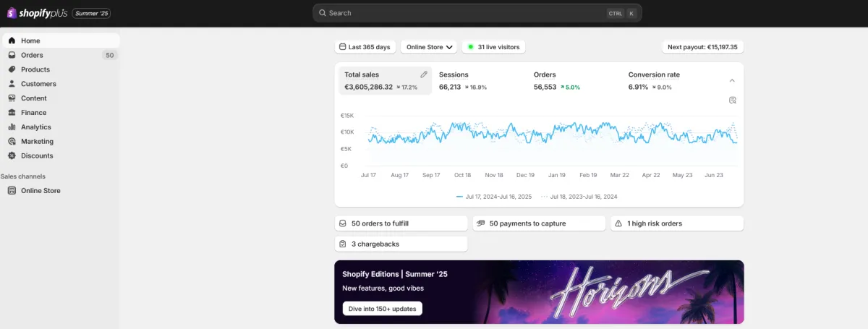The height and width of the screenshot is (329, 868).
Task: Click the Online Store storefront icon in sidebar
Action: pos(12,191)
